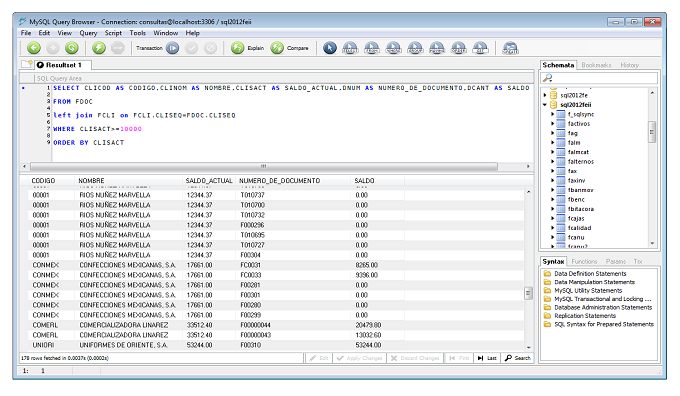The height and width of the screenshot is (396, 680).
Task: Click the Create View toolbar icon
Action: (510, 48)
